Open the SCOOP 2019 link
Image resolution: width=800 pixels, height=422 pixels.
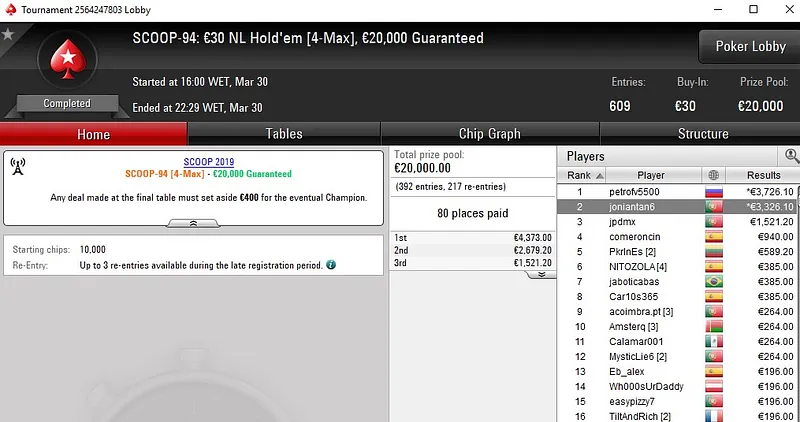click(x=208, y=161)
